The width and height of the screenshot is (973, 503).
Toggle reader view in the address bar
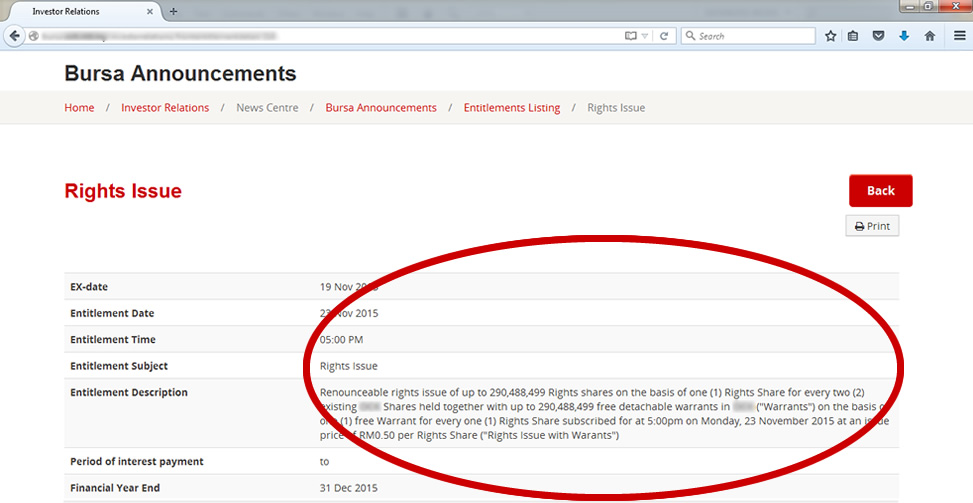click(x=631, y=36)
